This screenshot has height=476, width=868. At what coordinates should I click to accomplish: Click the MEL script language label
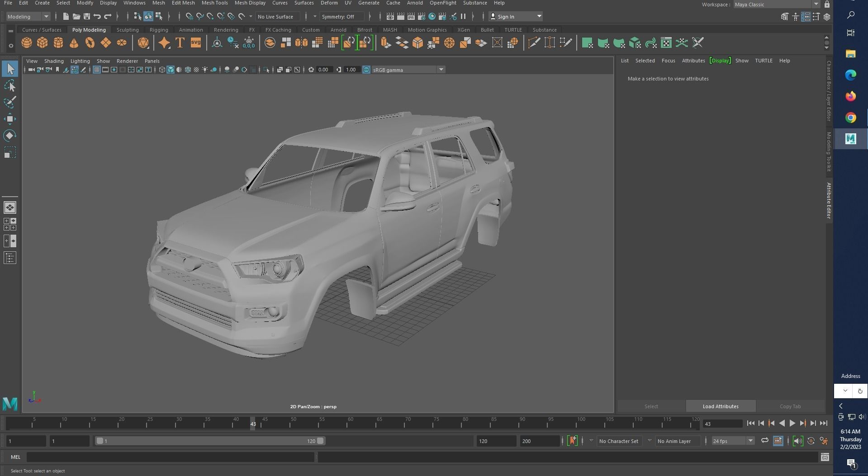point(15,457)
